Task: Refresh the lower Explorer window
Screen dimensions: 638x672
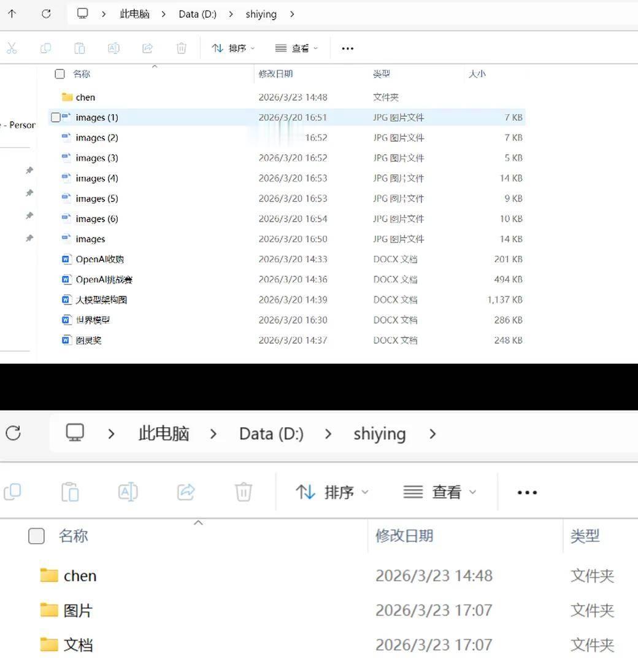Action: click(x=13, y=433)
